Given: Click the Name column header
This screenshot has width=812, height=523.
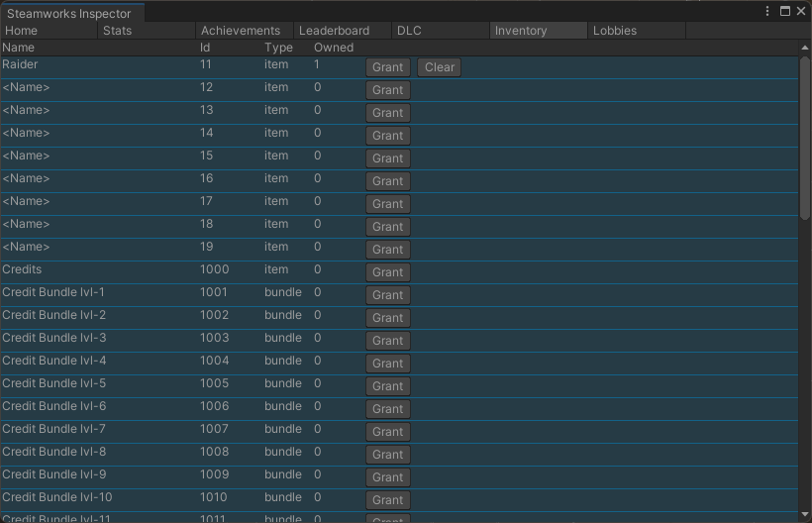Looking at the screenshot, I should pos(18,48).
